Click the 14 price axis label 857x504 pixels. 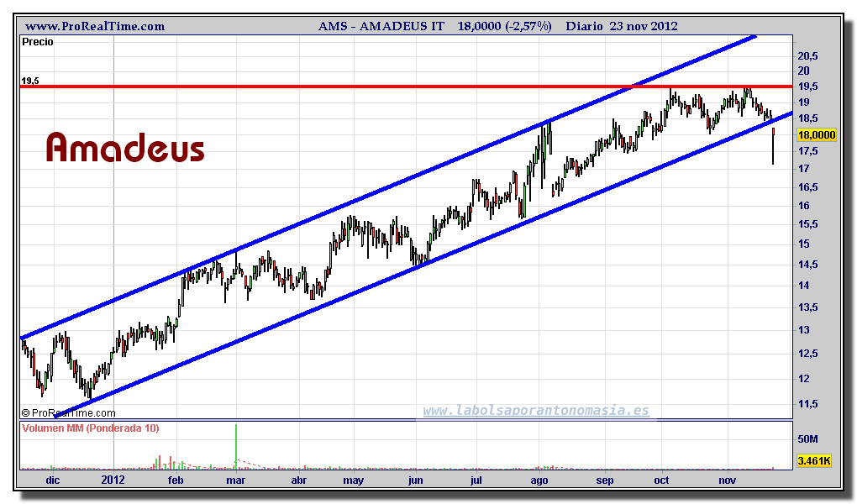[803, 286]
